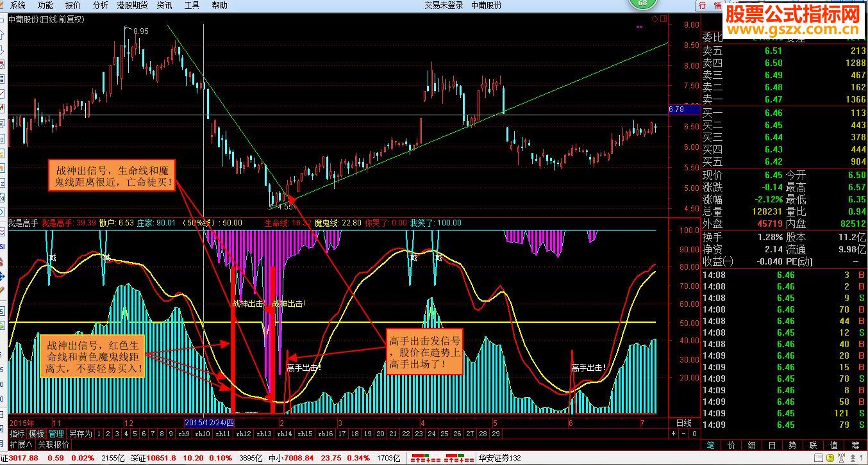Image resolution: width=868 pixels, height=465 pixels.
Task: Click the 上证 index value 3017.88
Action: [24, 458]
